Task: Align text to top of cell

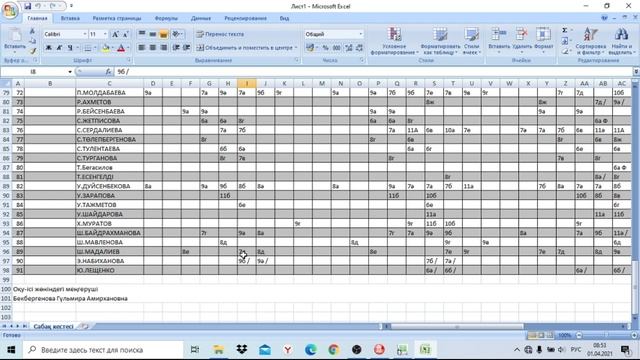Action: (142, 34)
